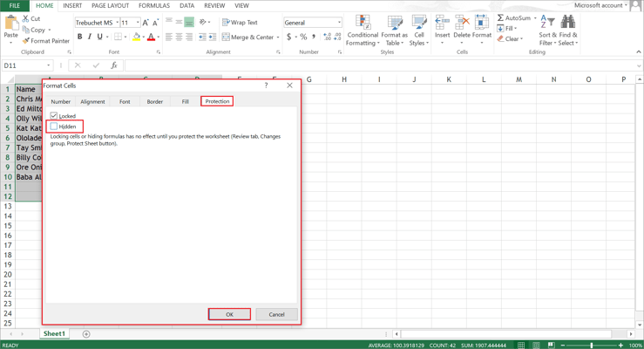Click the New Sheet plus icon
644x349 pixels.
click(x=86, y=334)
